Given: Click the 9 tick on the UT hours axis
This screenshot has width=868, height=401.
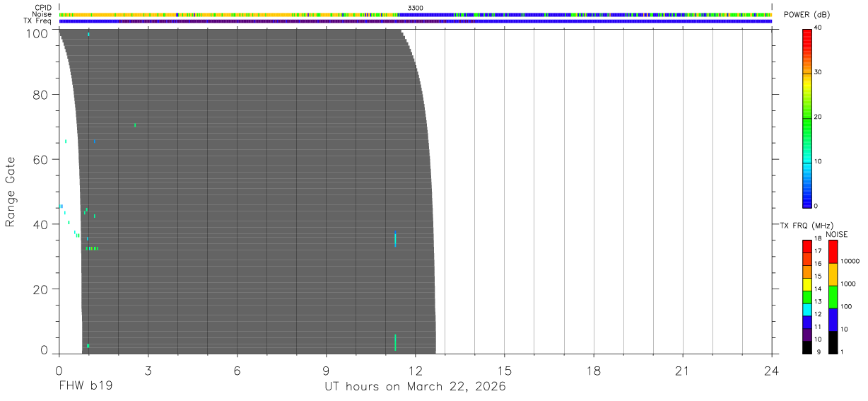Looking at the screenshot, I should tap(327, 370).
